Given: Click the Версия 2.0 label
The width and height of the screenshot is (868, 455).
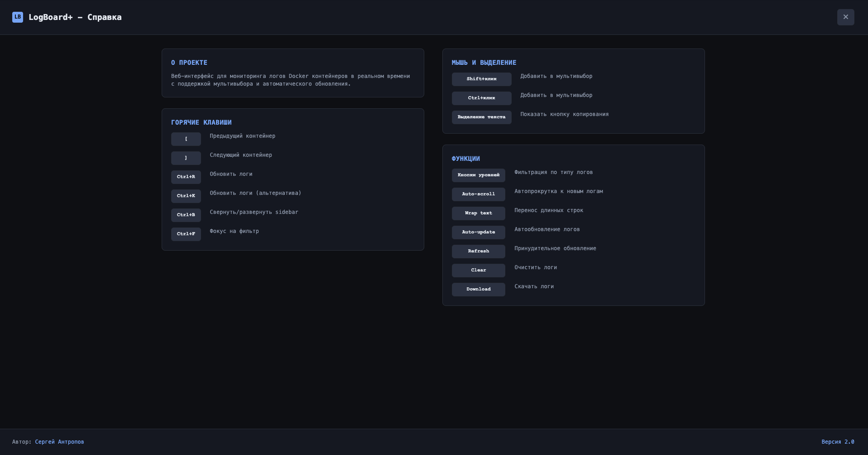Looking at the screenshot, I should 838,442.
